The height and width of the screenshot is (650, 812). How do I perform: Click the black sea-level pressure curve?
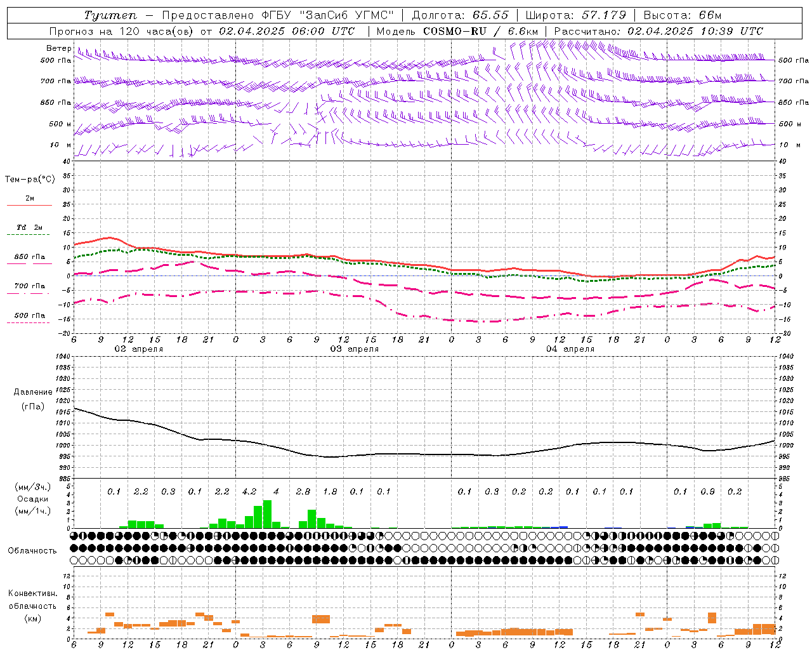coord(424,454)
